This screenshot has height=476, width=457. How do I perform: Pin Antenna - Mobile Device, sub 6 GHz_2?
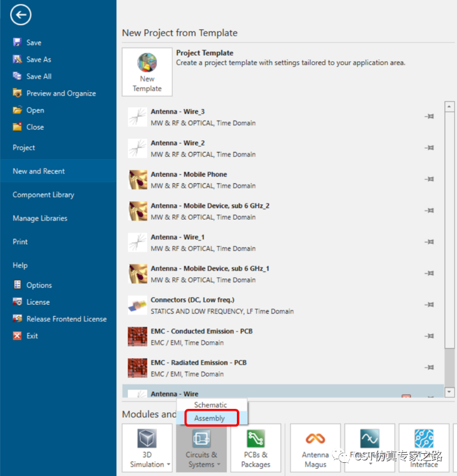[x=429, y=210]
